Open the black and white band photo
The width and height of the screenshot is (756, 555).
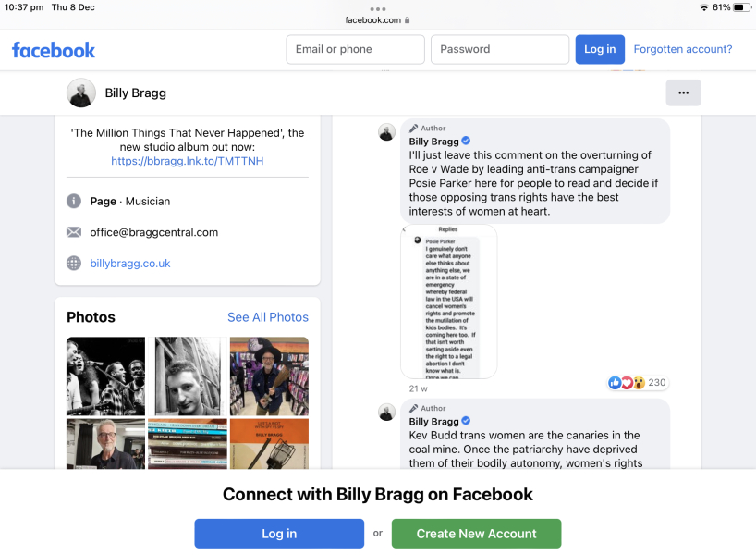[x=105, y=376]
